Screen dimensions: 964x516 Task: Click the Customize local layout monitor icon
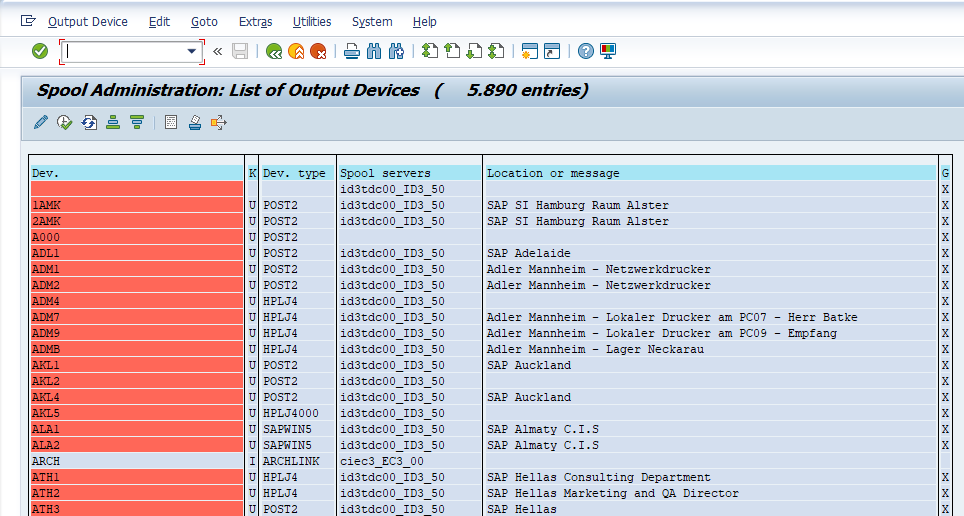608,51
